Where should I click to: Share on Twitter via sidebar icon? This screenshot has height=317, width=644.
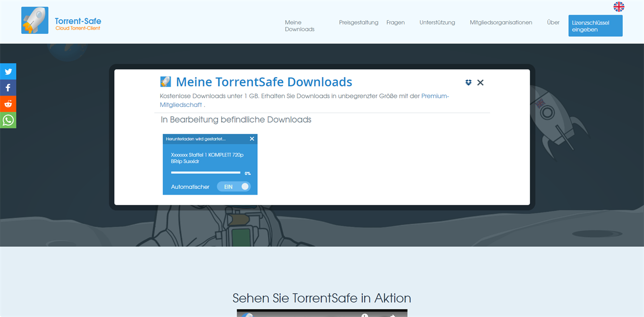[x=8, y=72]
